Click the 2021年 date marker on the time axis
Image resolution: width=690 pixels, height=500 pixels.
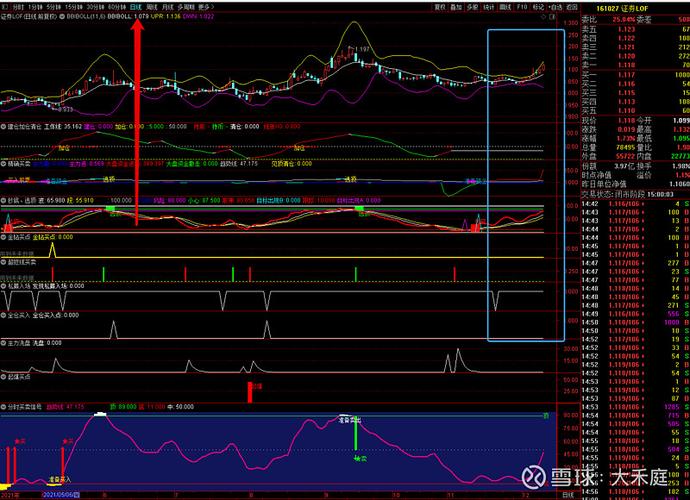coord(9,494)
